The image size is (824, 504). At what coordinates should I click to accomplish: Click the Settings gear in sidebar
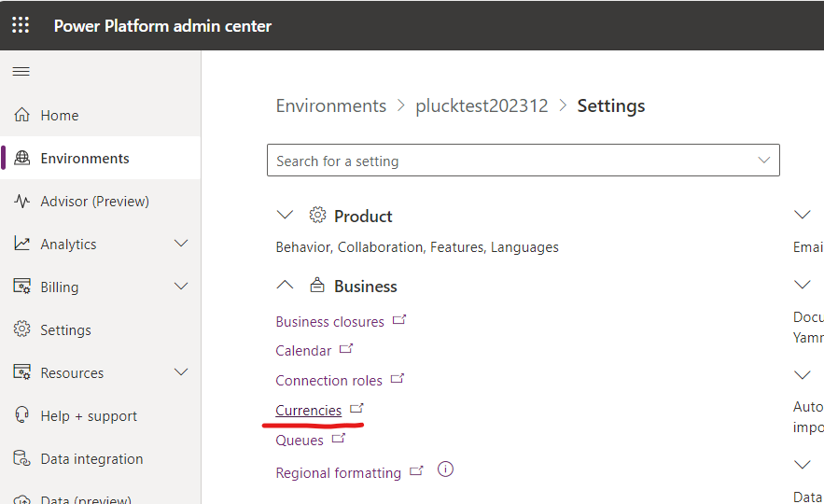pos(22,330)
